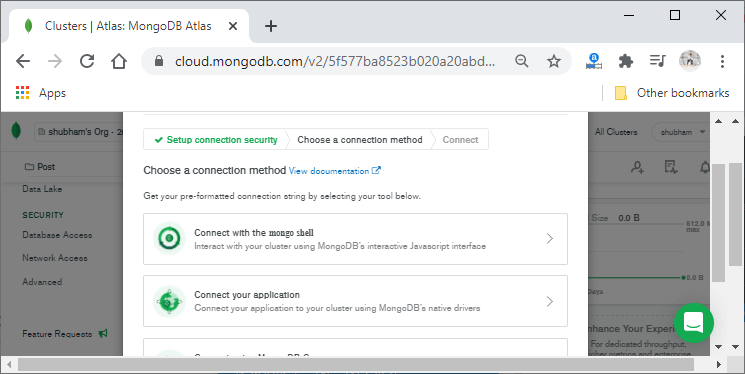745x374 pixels.
Task: Open the shubham user dropdown
Action: (x=682, y=132)
